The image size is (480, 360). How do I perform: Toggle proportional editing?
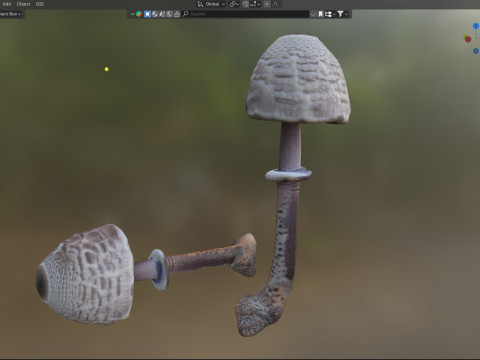tap(267, 4)
